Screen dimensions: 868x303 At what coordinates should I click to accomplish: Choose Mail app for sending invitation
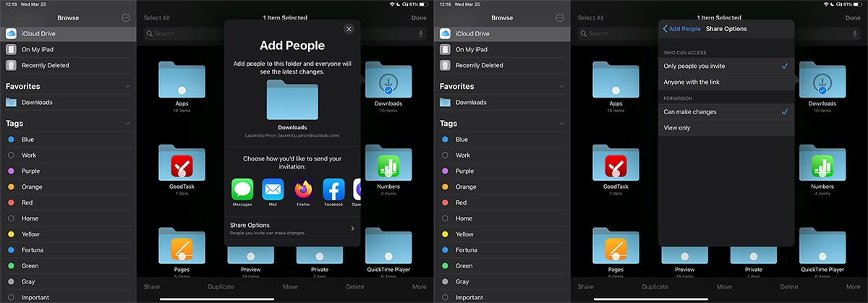point(273,190)
